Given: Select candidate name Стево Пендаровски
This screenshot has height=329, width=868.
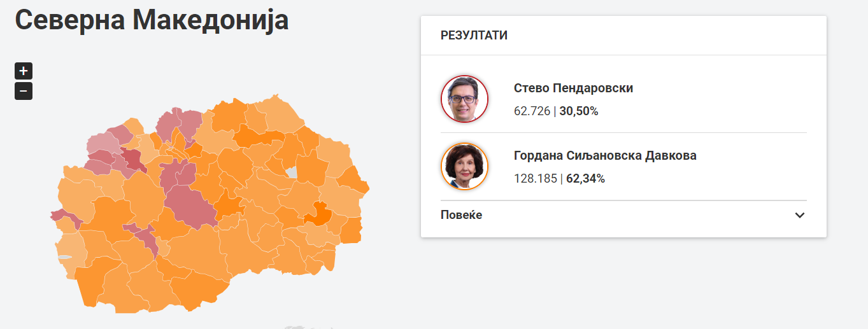Looking at the screenshot, I should tap(573, 88).
